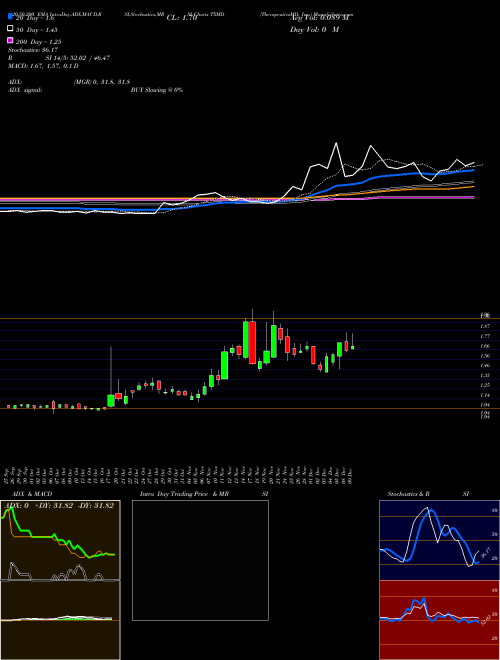Image resolution: width=500 pixels, height=660 pixels.
Task: Click the 'ADX & MACD' panel title
Action: click(32, 494)
